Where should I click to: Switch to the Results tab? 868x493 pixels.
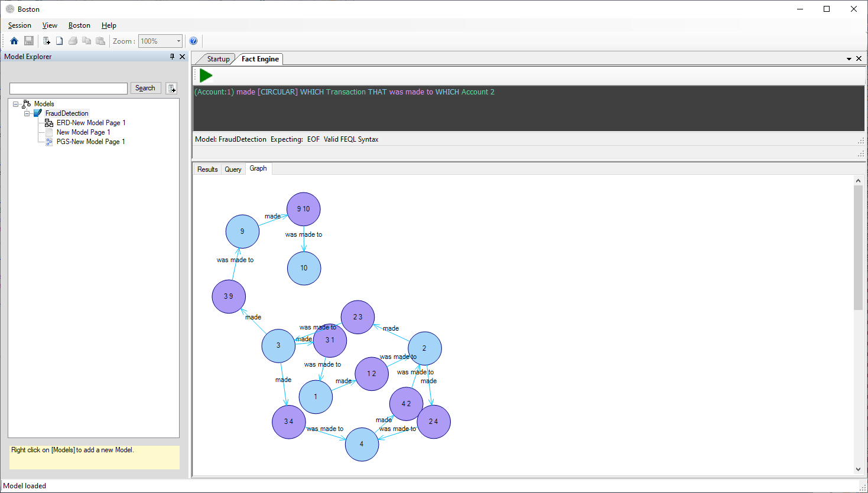[207, 169]
